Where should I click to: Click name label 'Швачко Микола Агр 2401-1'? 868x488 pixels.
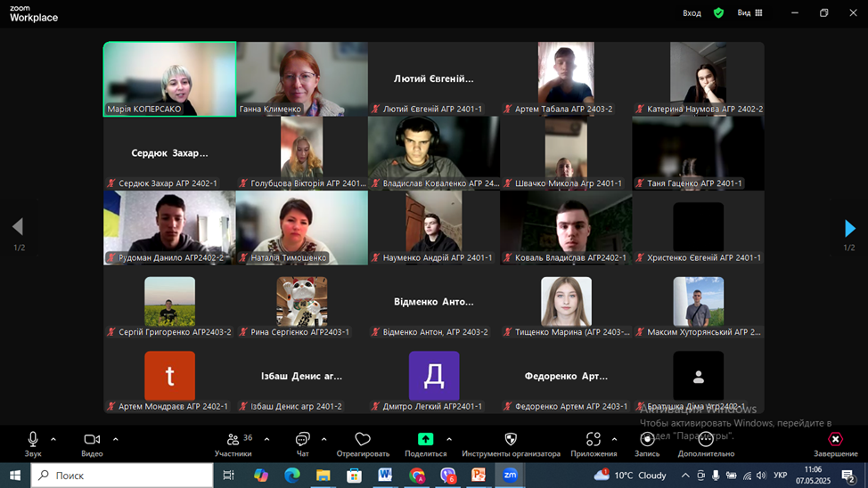(569, 183)
